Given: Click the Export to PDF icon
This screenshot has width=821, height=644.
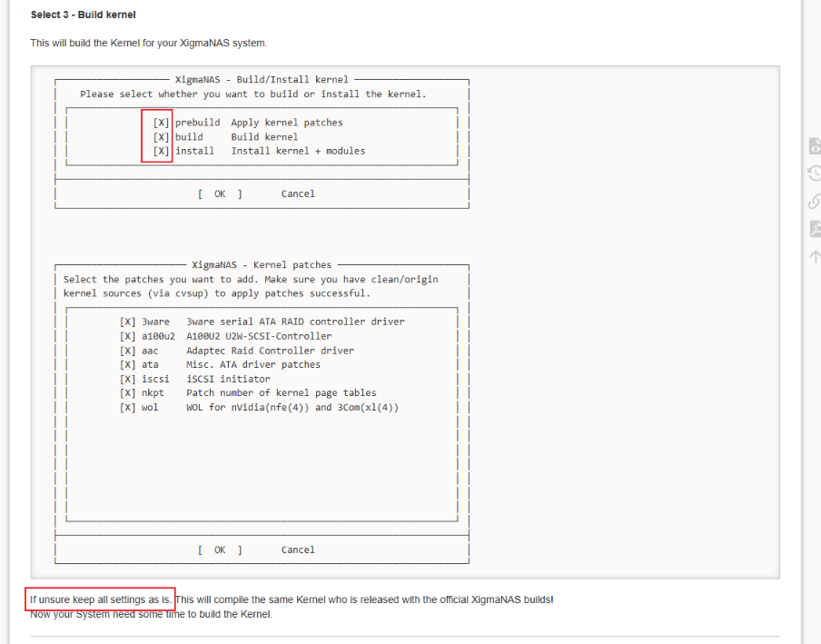Looking at the screenshot, I should [815, 229].
